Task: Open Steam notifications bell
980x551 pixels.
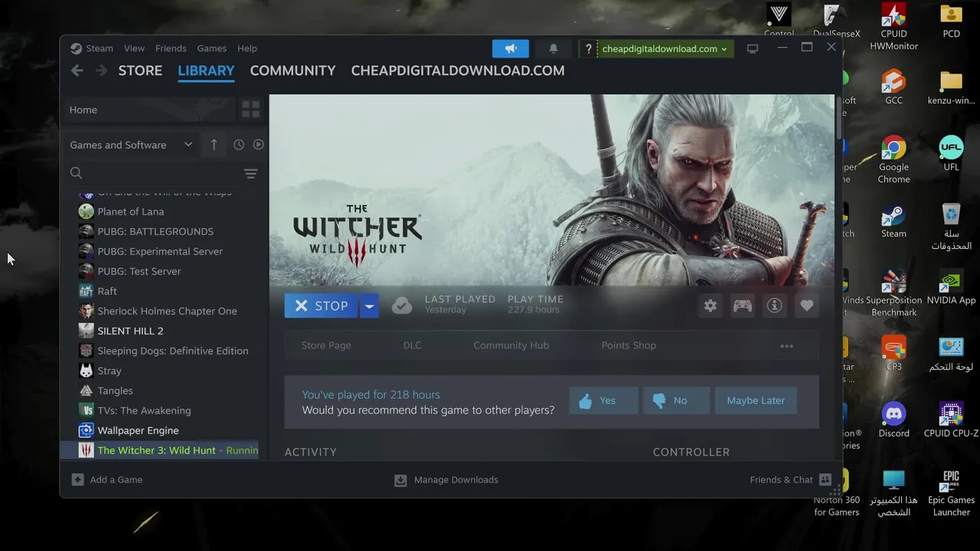Action: pos(554,48)
